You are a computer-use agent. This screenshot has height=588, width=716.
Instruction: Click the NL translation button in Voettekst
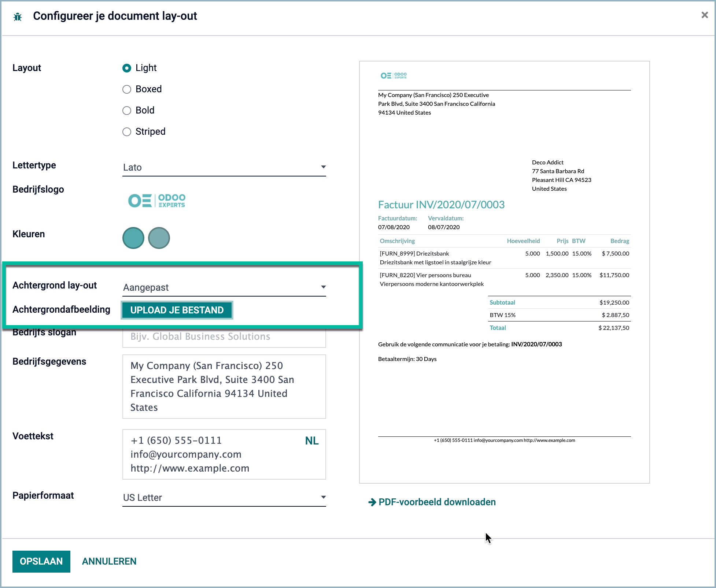point(312,441)
